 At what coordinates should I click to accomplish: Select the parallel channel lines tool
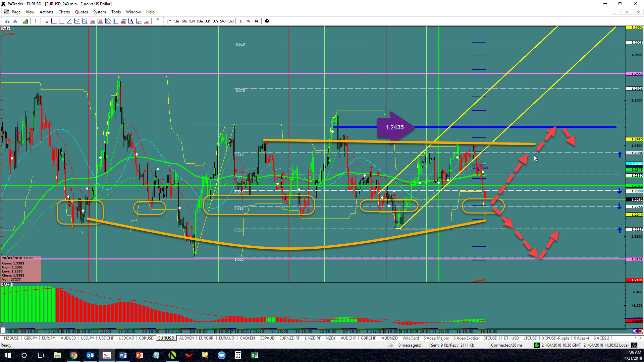click(x=77, y=21)
